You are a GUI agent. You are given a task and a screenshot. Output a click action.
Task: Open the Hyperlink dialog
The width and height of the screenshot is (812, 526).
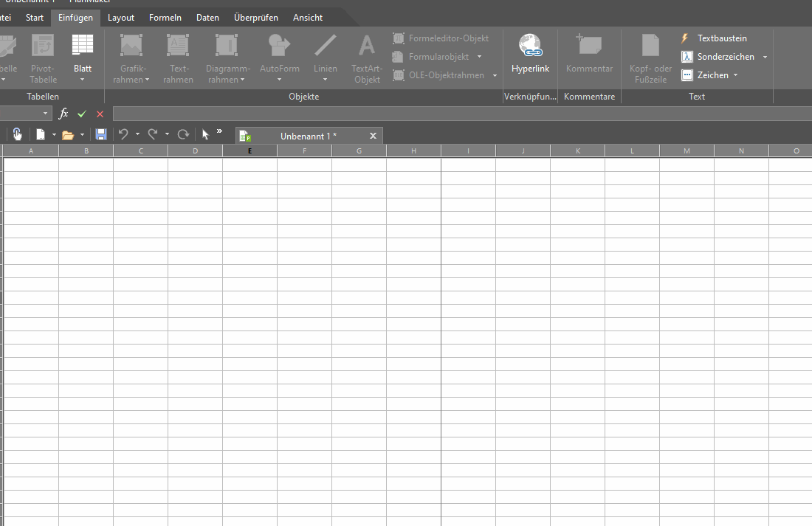click(x=530, y=55)
